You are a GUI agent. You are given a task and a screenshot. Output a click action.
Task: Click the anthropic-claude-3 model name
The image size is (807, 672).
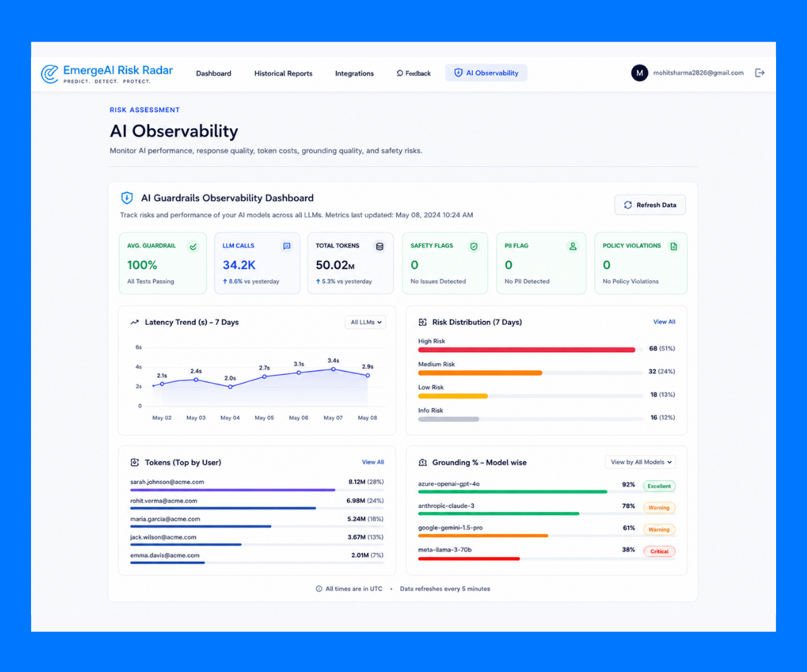point(447,505)
